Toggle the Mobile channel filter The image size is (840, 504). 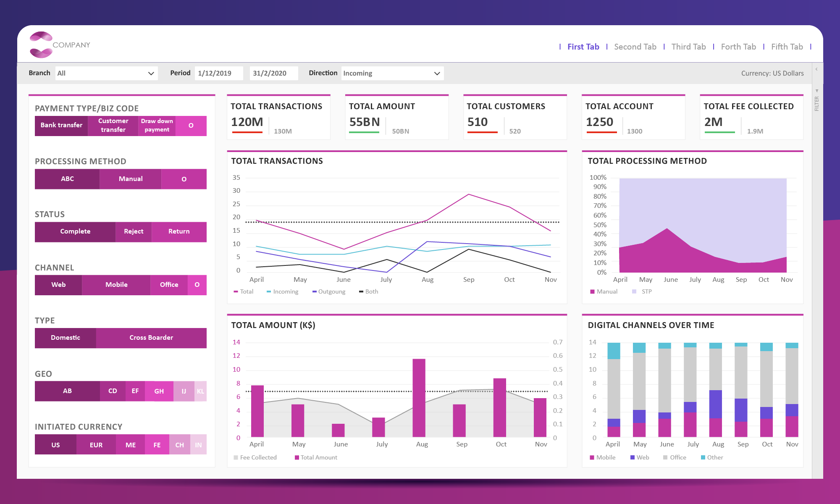(116, 285)
